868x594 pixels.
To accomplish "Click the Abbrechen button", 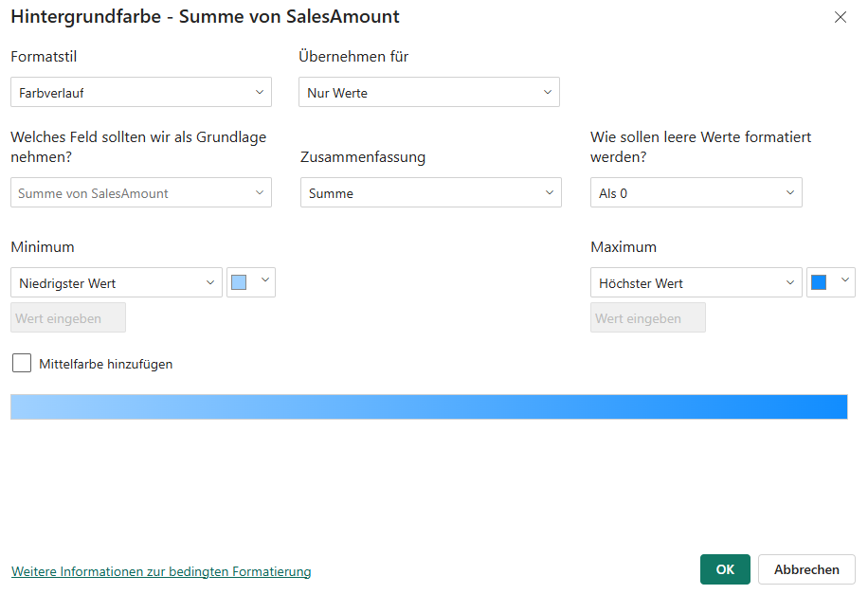I will (806, 569).
